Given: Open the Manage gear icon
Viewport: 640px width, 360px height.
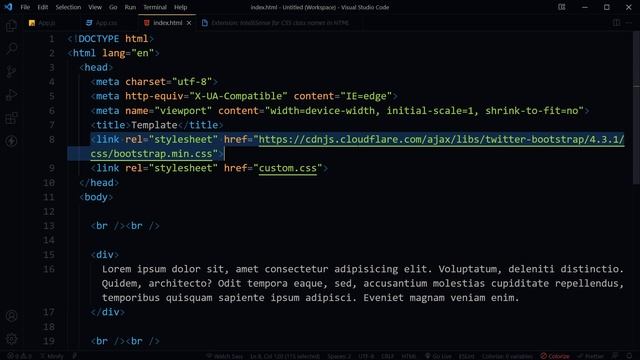Looking at the screenshot, I should [x=11, y=339].
